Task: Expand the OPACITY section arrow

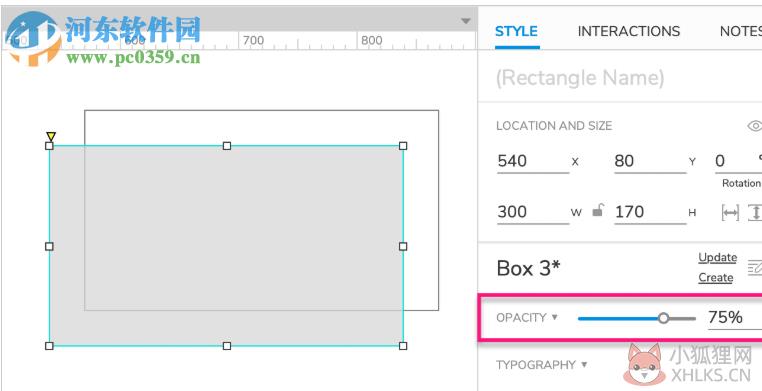Action: pyautogui.click(x=554, y=317)
